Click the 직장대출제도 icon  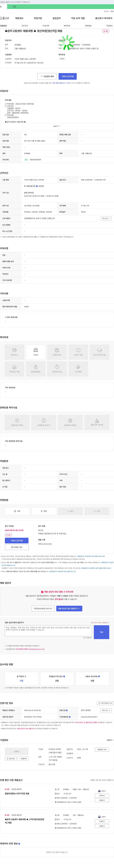(x=36, y=369)
